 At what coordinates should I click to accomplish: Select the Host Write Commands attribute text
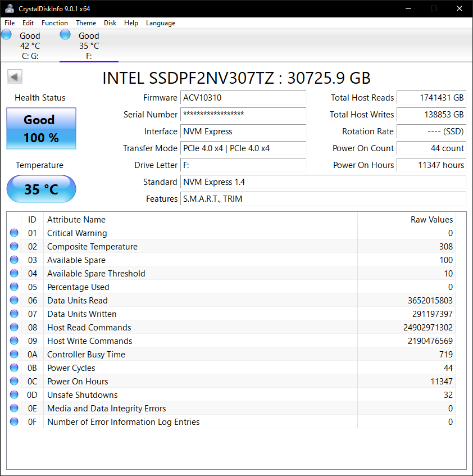coord(90,341)
